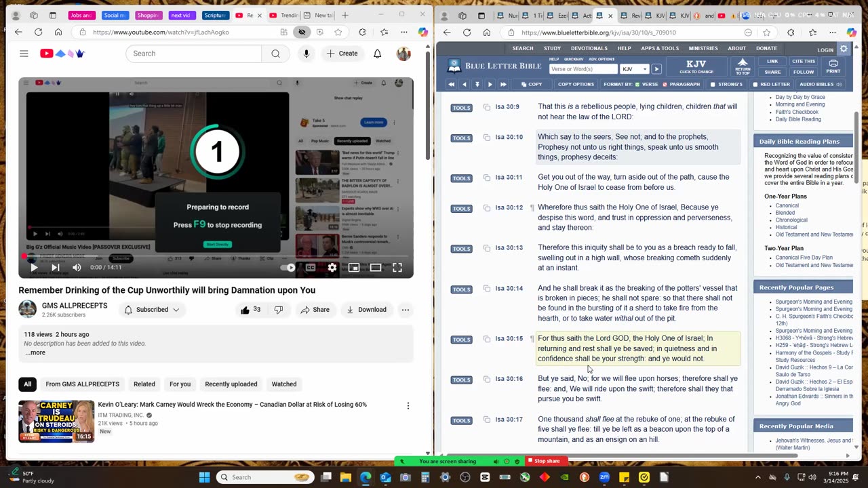Select Verse format radio option

point(637,85)
